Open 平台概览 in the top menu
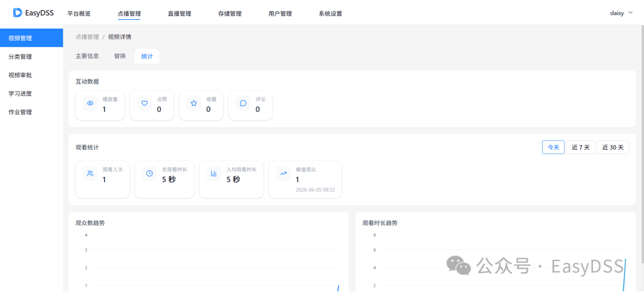Image resolution: width=644 pixels, height=292 pixels. click(79, 14)
